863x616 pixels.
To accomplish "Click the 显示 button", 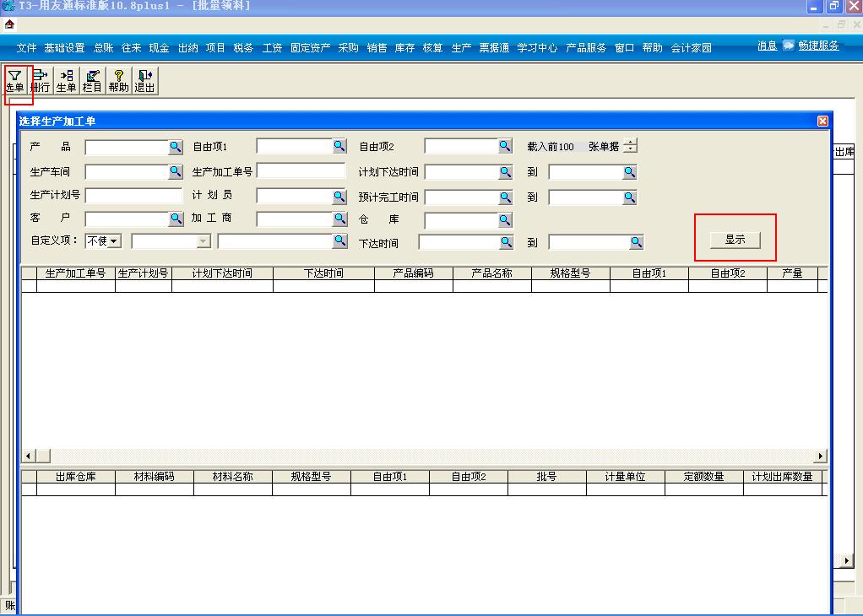I will pos(735,240).
